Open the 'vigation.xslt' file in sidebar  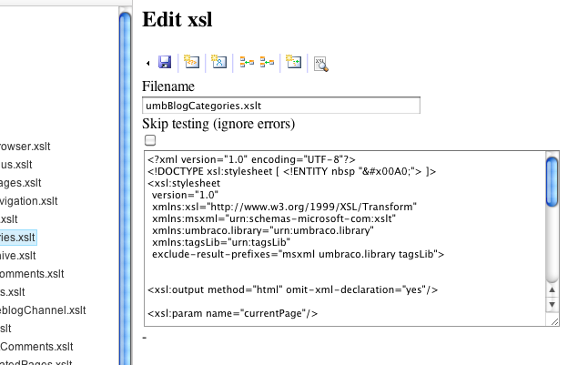tap(28, 201)
